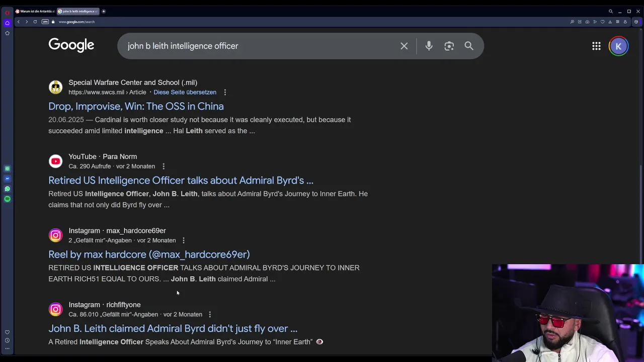Viewport: 644px width, 362px height.
Task: Search tabs magnifier in title bar
Action: tap(611, 11)
